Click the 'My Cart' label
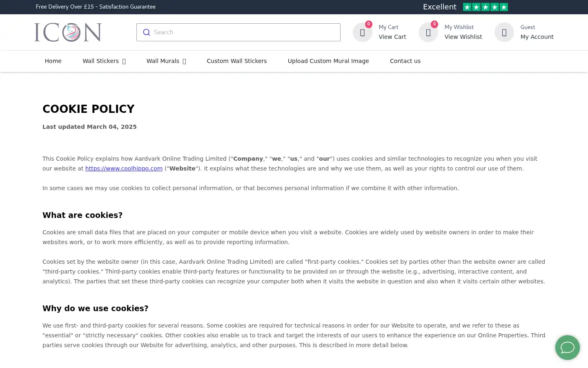Viewport: 588px width, 368px height. pos(388,27)
